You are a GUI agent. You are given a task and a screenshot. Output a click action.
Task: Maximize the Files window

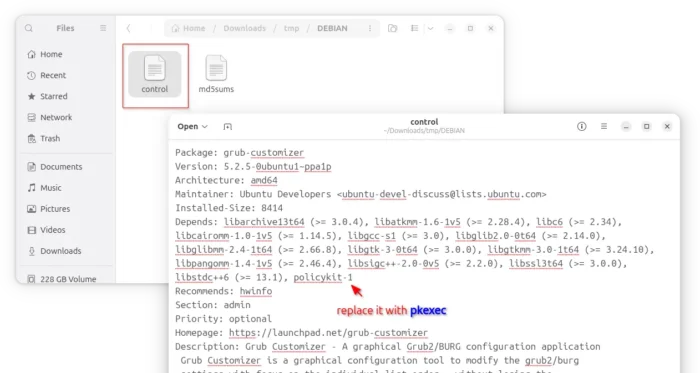[x=470, y=29]
